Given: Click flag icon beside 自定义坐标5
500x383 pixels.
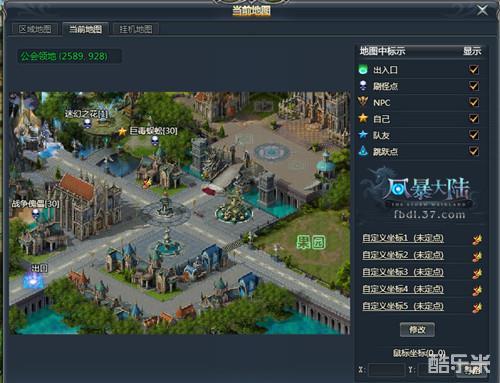Looking at the screenshot, I should click(477, 307).
